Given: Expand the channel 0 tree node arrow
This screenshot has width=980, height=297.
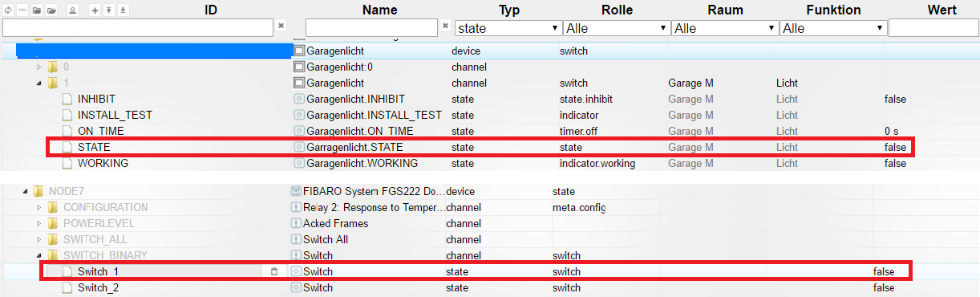Looking at the screenshot, I should (x=38, y=67).
